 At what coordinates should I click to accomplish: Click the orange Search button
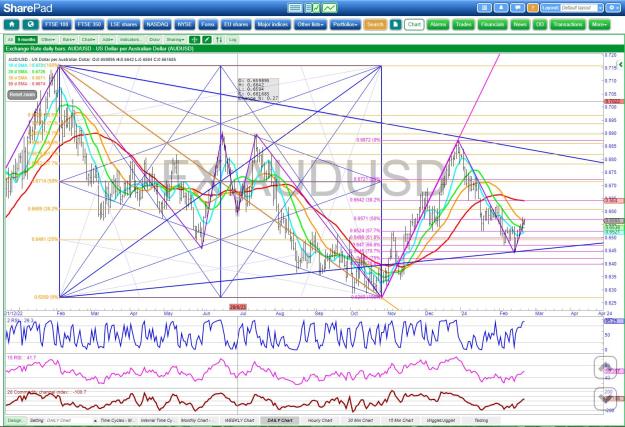pyautogui.click(x=375, y=24)
